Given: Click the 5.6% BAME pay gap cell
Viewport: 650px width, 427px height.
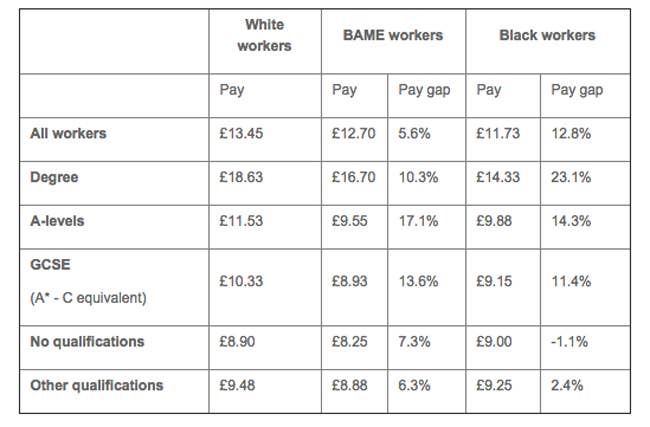Looking at the screenshot, I should pyautogui.click(x=414, y=133).
